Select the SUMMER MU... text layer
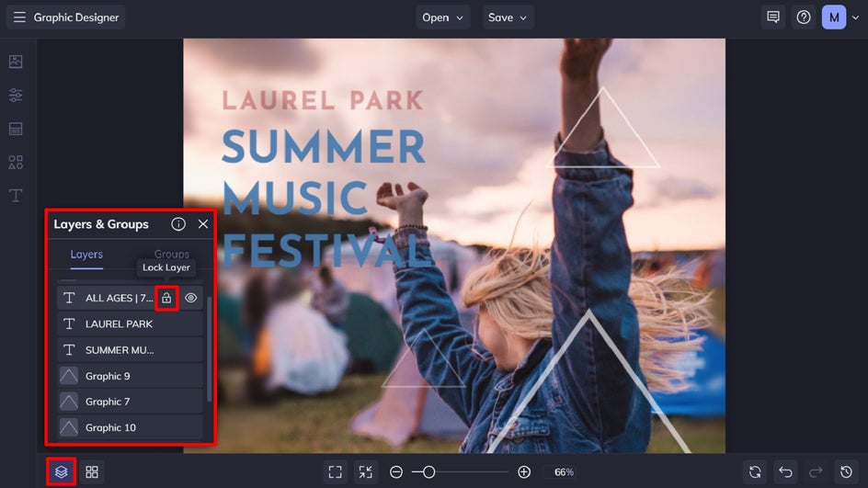Viewport: 868px width, 488px height. point(130,350)
